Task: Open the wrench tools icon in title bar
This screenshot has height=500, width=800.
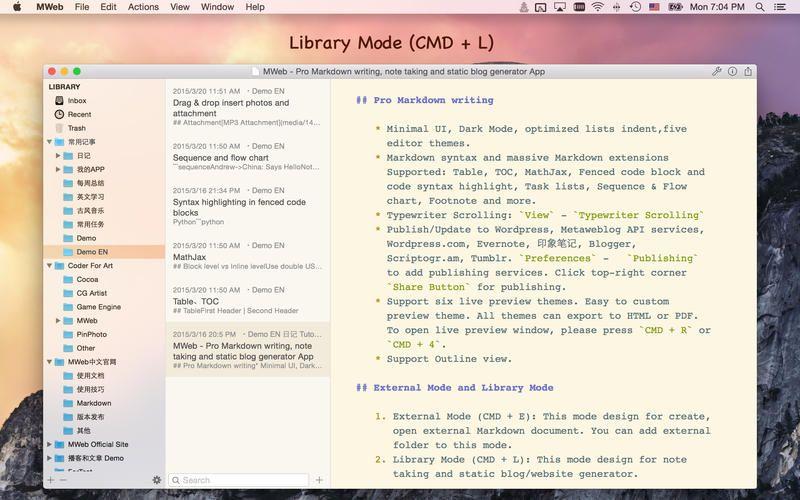Action: pyautogui.click(x=717, y=71)
